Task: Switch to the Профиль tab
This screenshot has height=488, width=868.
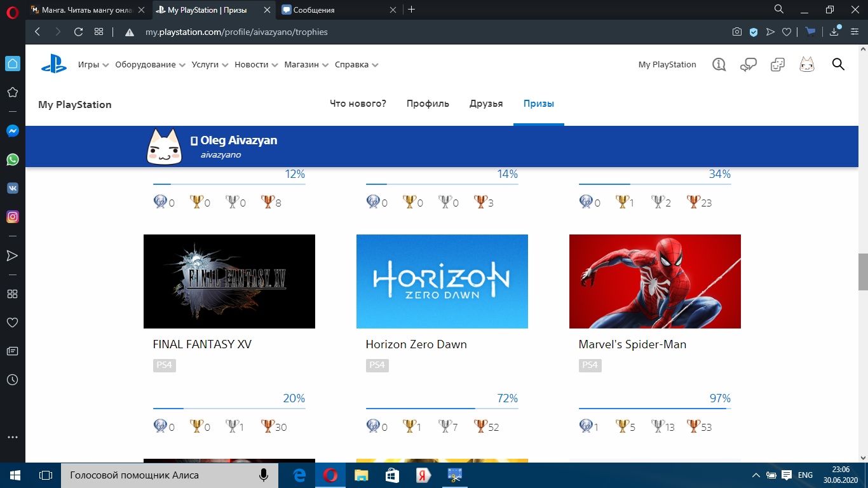Action: point(428,104)
